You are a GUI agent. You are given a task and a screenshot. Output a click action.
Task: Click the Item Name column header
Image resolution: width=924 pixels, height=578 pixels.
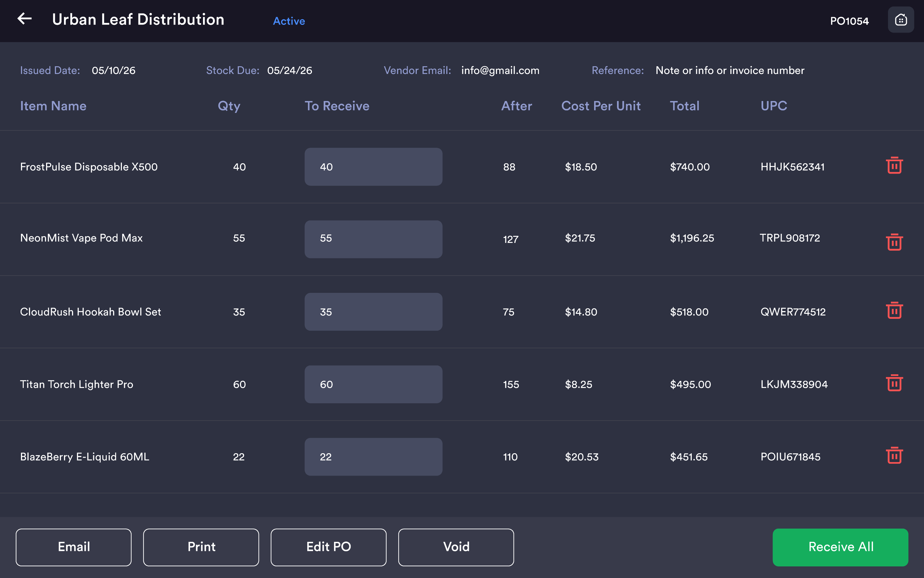click(53, 106)
